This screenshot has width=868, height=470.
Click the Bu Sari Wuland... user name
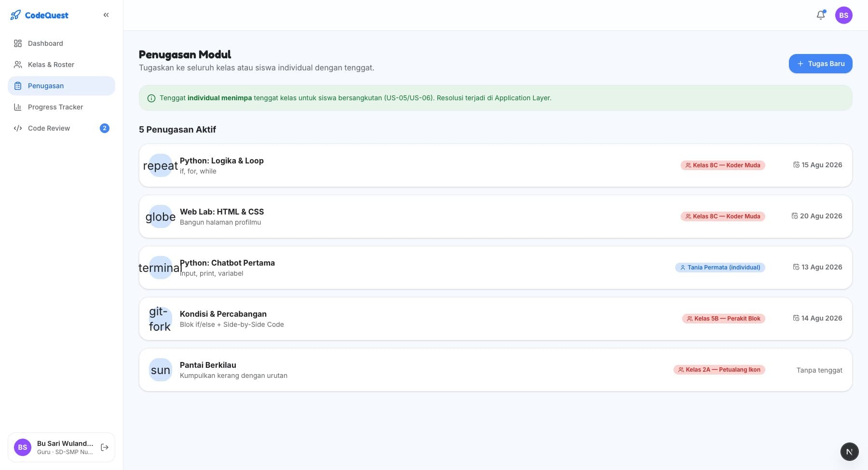coord(65,443)
